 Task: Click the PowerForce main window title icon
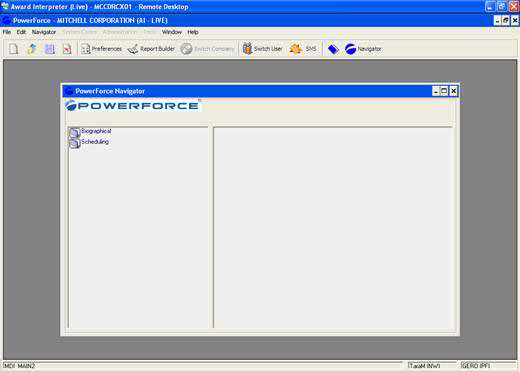6,21
